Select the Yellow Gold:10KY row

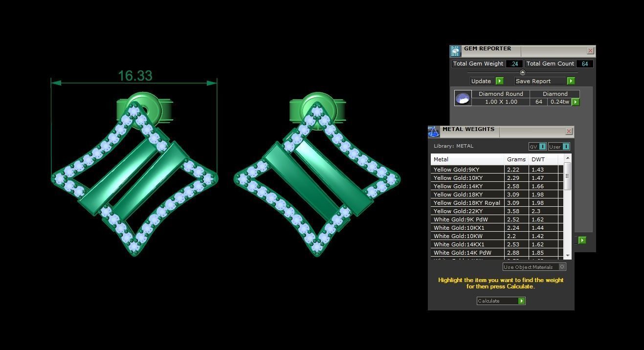[x=497, y=178]
